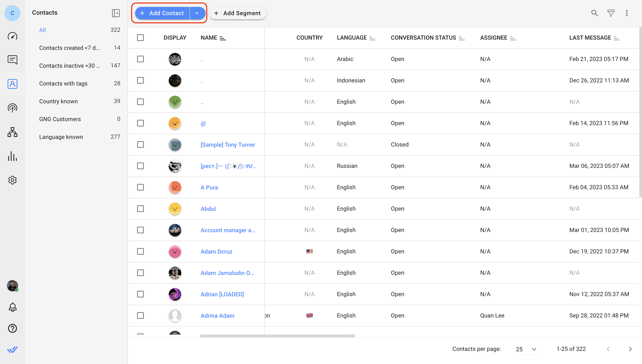
Task: Open the Broadcasts antenna icon in sidebar
Action: [12, 108]
